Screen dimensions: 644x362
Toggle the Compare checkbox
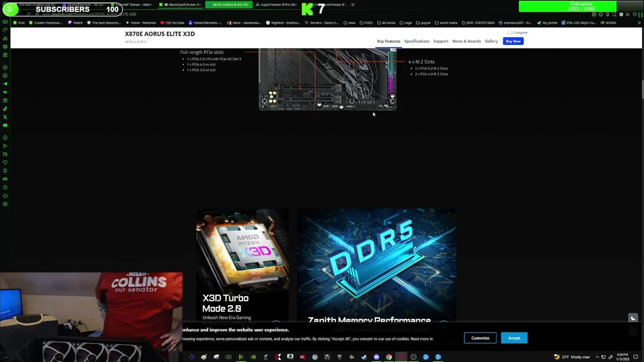click(510, 33)
